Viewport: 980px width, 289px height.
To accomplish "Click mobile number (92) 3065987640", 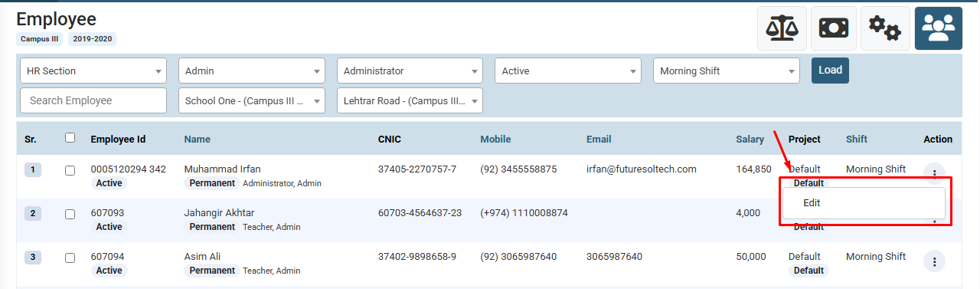I will [518, 256].
